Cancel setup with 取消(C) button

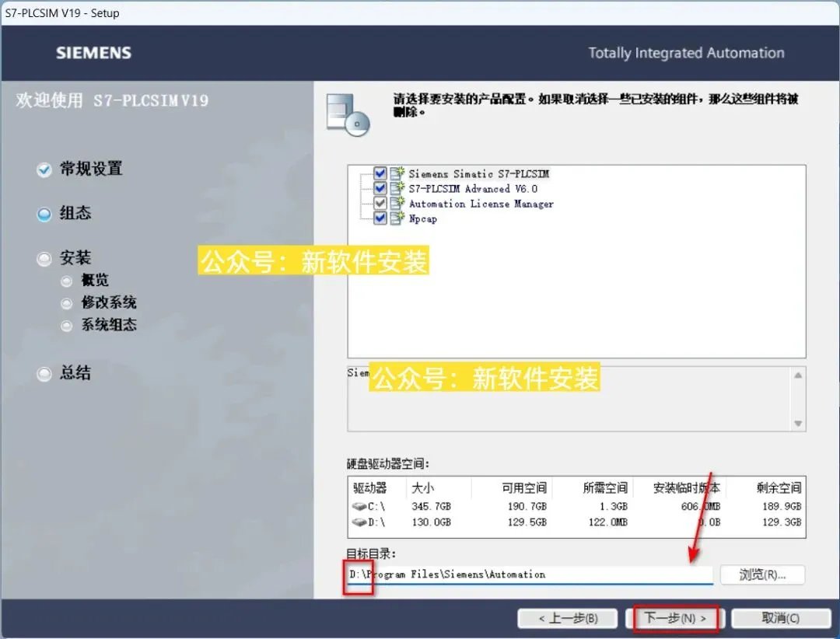click(x=781, y=618)
